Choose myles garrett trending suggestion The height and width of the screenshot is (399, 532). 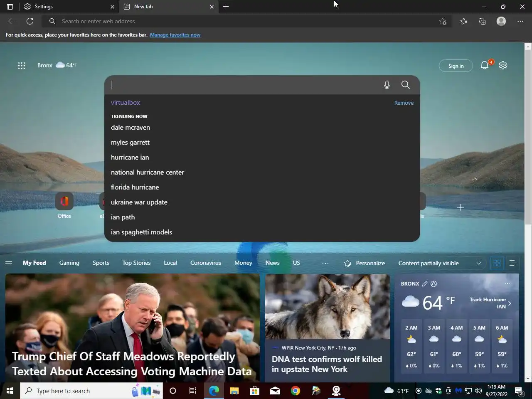click(x=262, y=142)
